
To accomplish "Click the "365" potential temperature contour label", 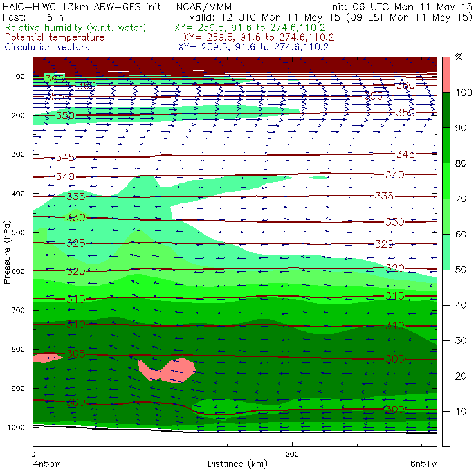I will pyautogui.click(x=55, y=79).
